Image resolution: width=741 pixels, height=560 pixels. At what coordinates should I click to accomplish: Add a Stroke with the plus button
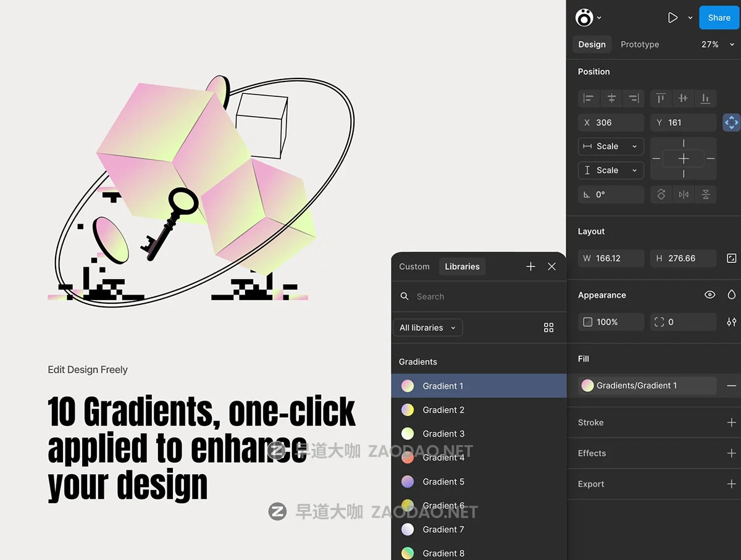pos(731,422)
